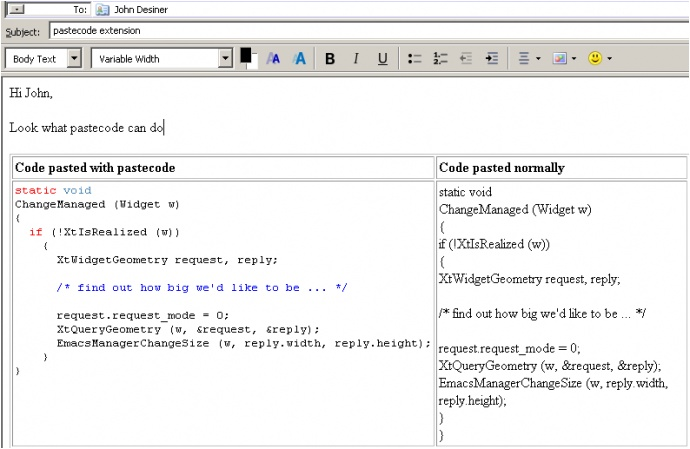Open the recipient type dropdown before To:

pos(16,9)
